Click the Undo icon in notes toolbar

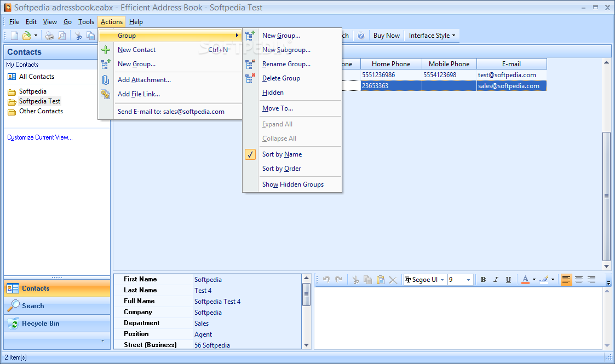[326, 280]
